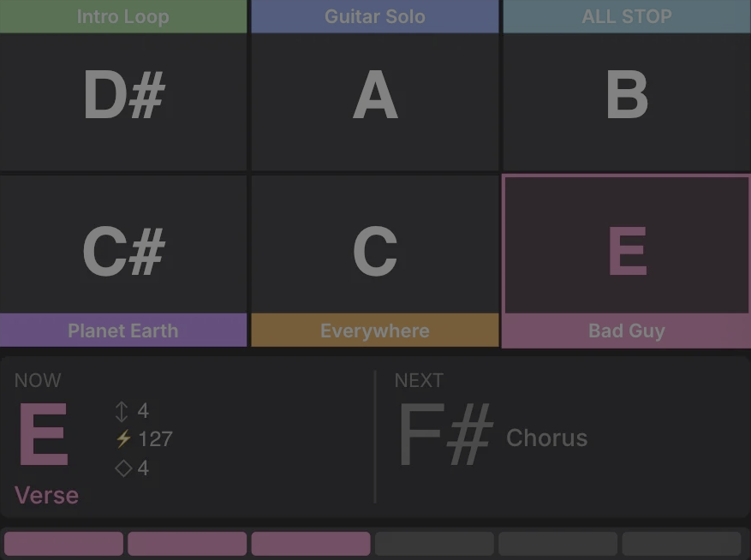This screenshot has height=560, width=751.
Task: Click the Chorus next-section label
Action: coord(547,438)
